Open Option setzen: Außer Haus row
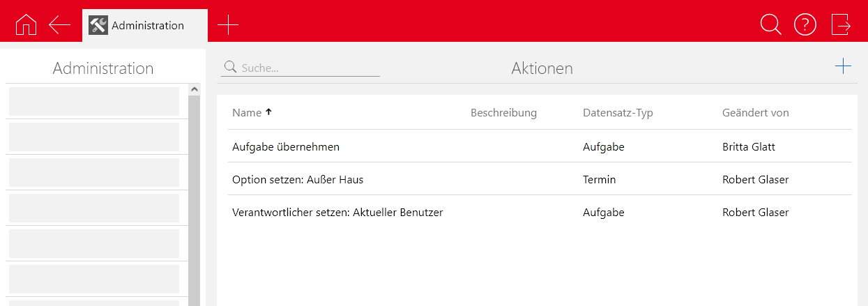Image resolution: width=868 pixels, height=306 pixels. [298, 180]
